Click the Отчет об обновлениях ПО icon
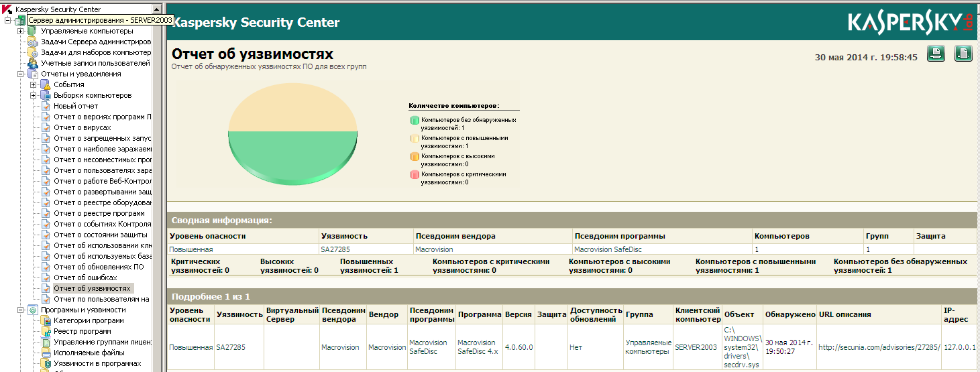Screen dimensions: 980x372 pyautogui.click(x=45, y=267)
